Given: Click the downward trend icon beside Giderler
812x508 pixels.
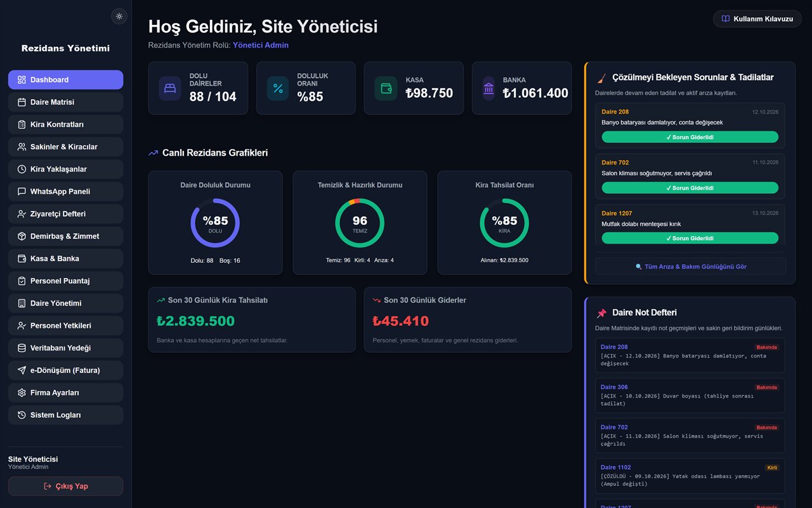Looking at the screenshot, I should tap(377, 300).
